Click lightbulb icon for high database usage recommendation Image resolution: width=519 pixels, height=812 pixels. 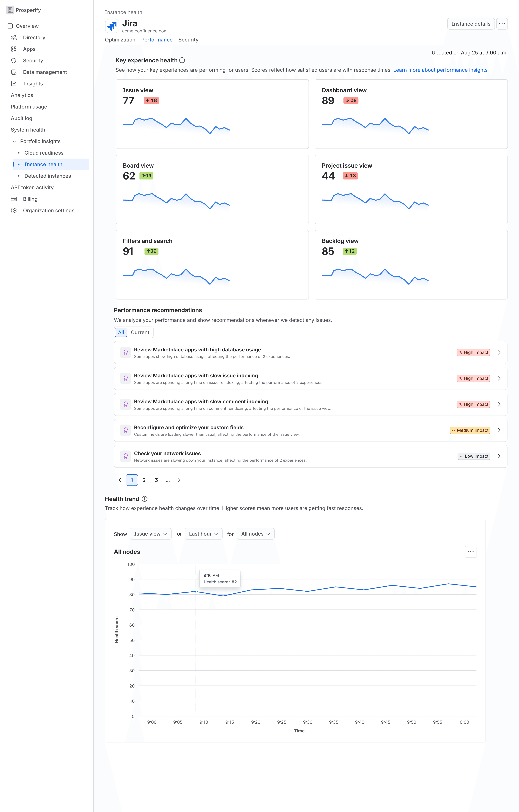125,352
